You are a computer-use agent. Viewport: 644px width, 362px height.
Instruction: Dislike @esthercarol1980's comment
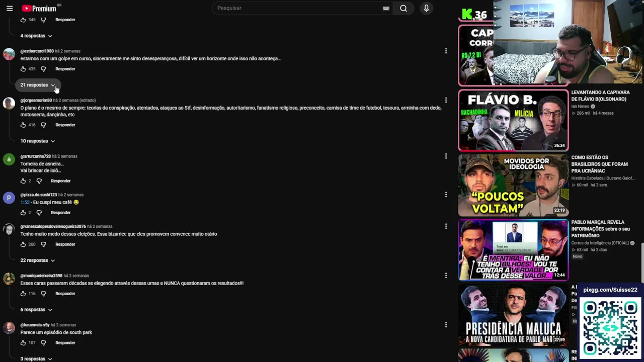tap(43, 69)
